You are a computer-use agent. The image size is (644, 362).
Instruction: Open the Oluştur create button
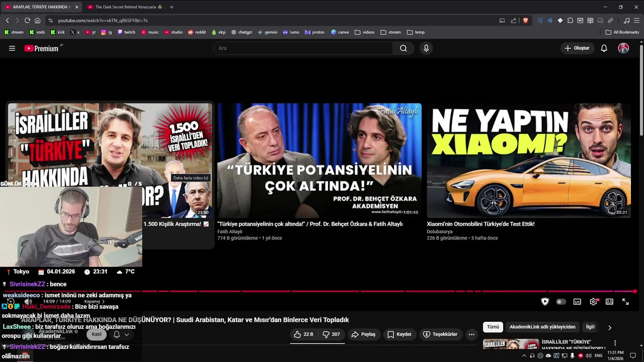[577, 48]
